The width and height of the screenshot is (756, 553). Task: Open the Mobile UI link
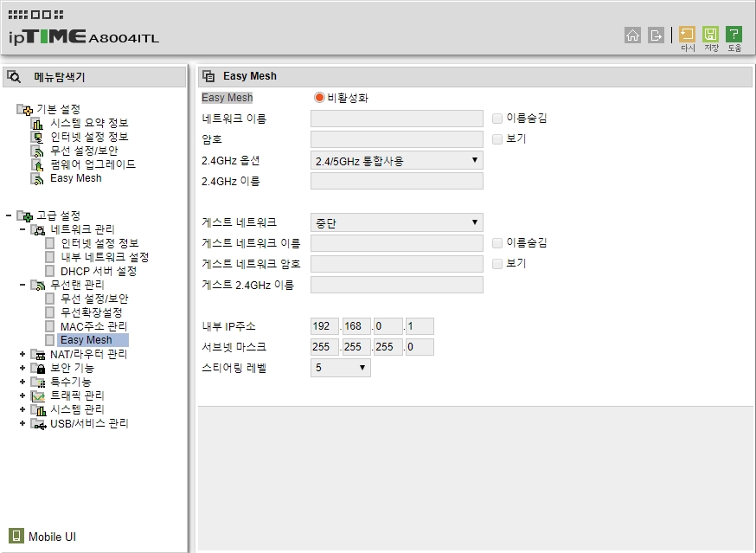pyautogui.click(x=52, y=537)
